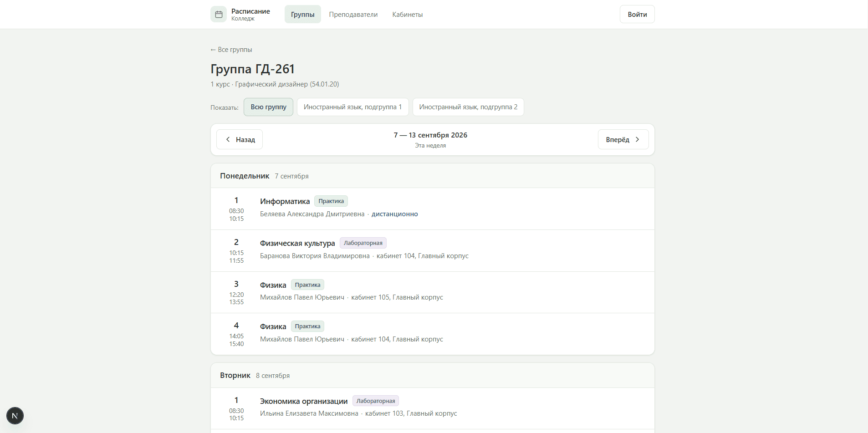Click the 7 сентября date label
The height and width of the screenshot is (433, 868).
pos(291,176)
